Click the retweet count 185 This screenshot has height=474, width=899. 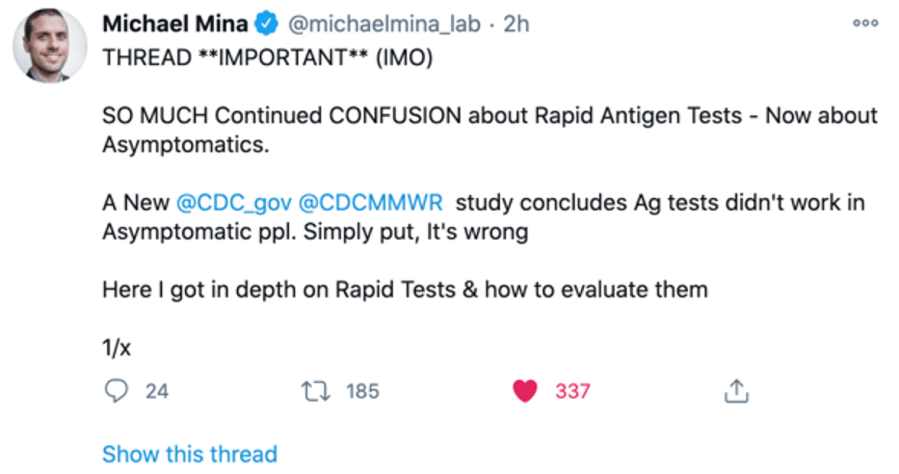(x=362, y=391)
